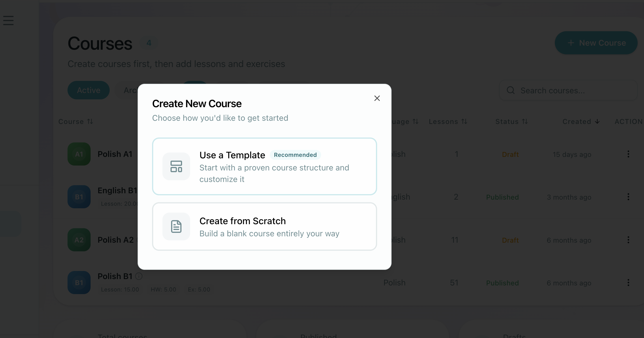Open actions menu for Polish A1
644x338 pixels.
(x=628, y=154)
